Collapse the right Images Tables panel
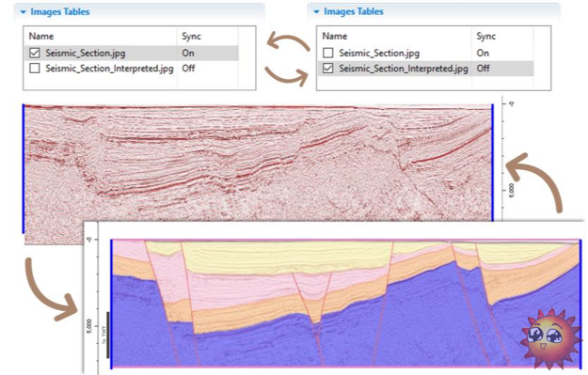Image resolution: width=588 pixels, height=375 pixels. 316,12
